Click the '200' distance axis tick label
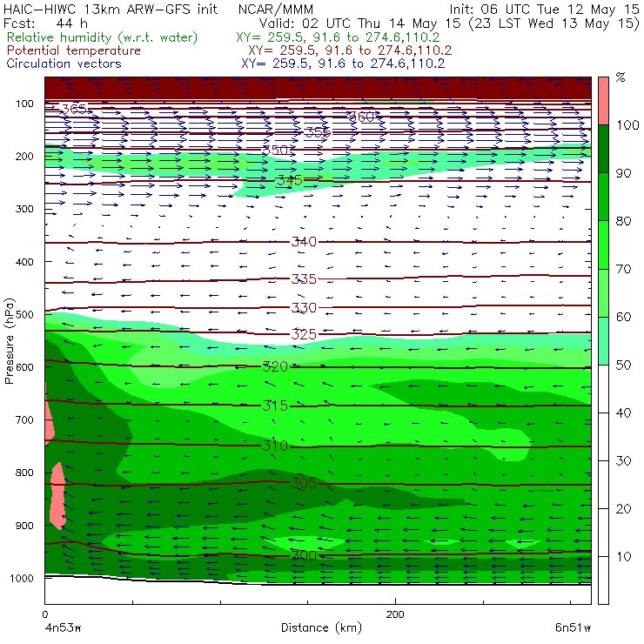This screenshot has width=644, height=644. point(395,614)
